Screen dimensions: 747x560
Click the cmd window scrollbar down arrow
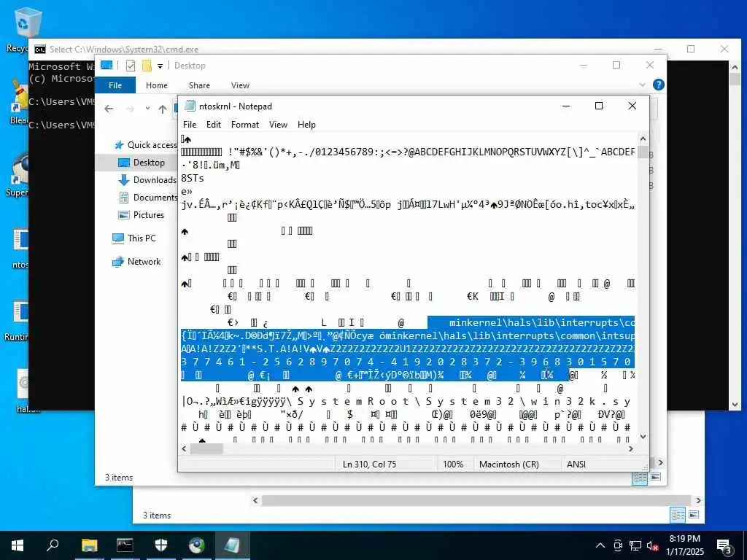[735, 405]
